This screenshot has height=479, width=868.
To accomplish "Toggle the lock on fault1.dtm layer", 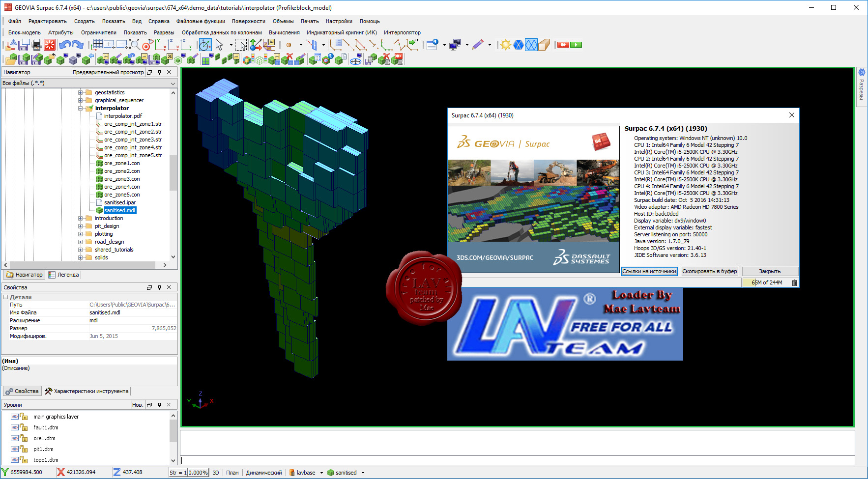I will click(x=24, y=427).
